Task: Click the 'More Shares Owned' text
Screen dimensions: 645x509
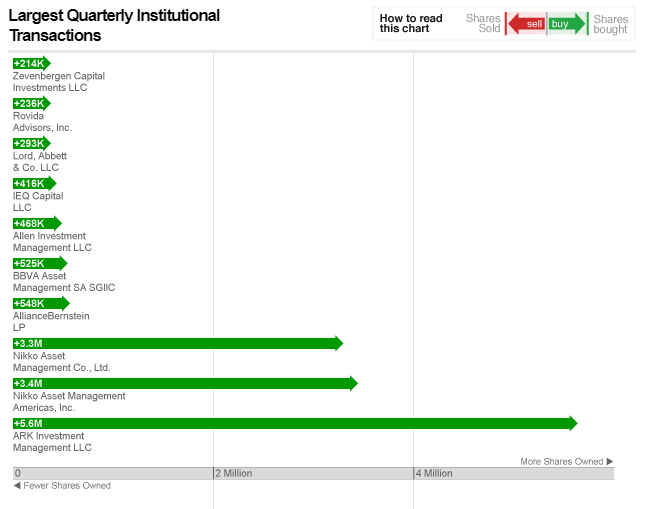Action: tap(561, 461)
